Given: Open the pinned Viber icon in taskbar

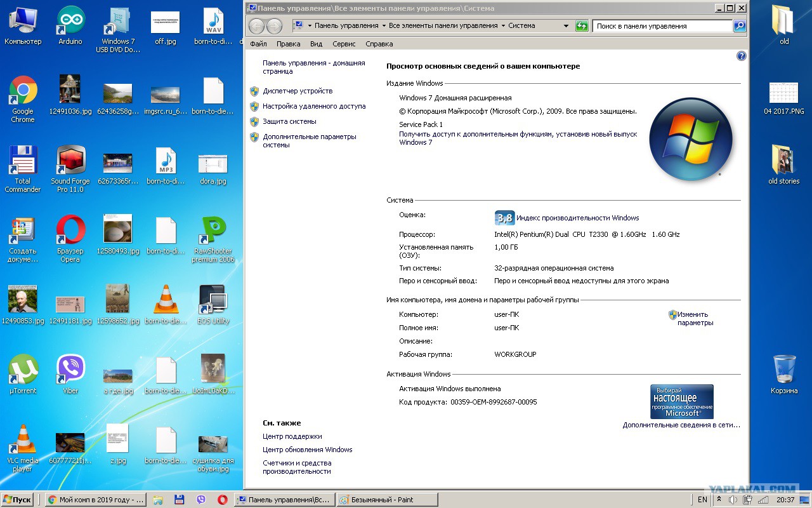Looking at the screenshot, I should click(201, 500).
